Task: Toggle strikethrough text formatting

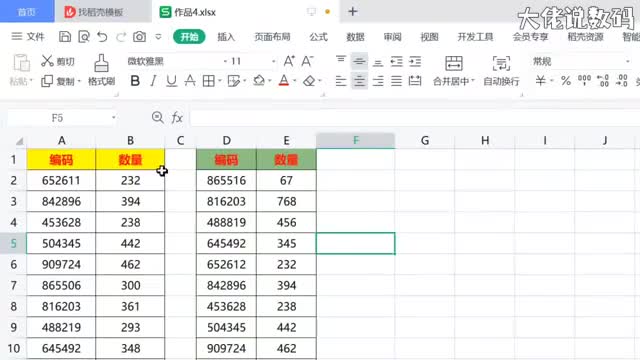Action: (190, 81)
